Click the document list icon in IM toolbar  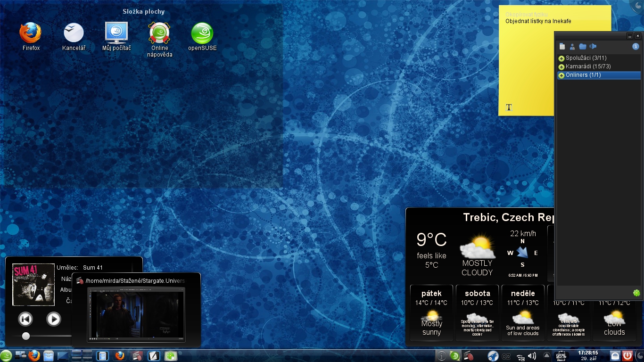coord(562,46)
